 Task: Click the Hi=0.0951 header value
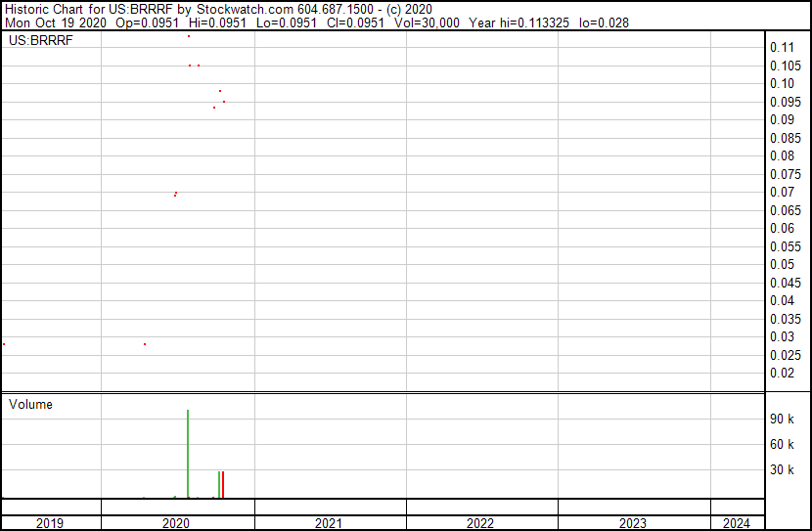pos(217,22)
